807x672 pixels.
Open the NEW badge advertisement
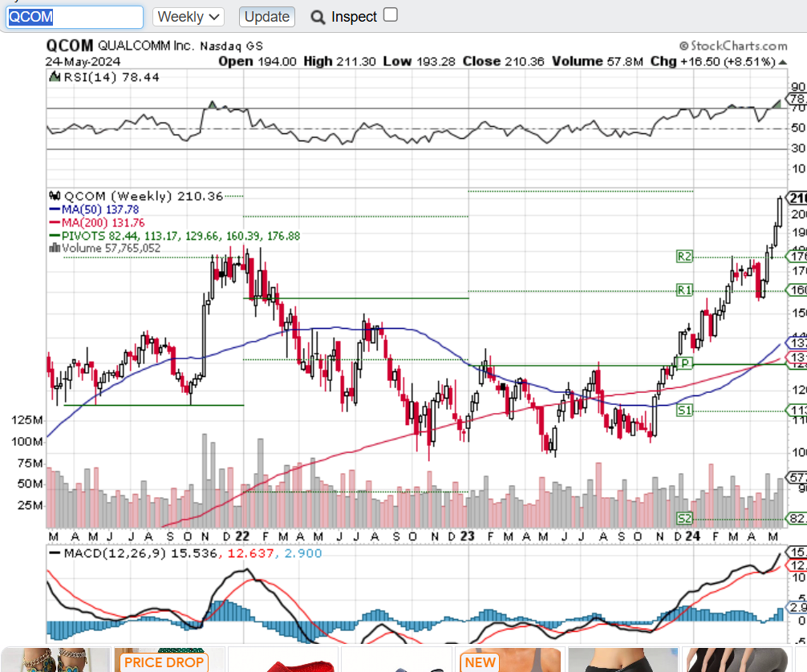pyautogui.click(x=510, y=660)
